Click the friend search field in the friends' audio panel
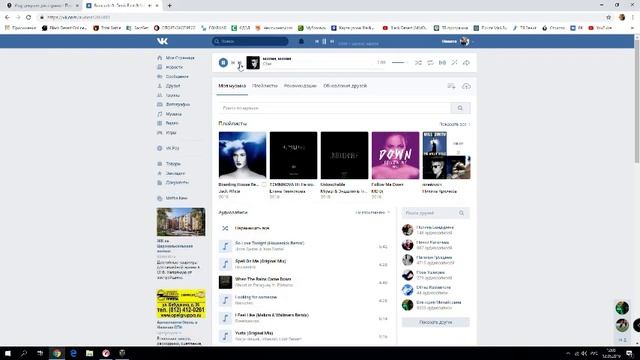Image resolution: width=640 pixels, height=360 pixels. tap(436, 213)
